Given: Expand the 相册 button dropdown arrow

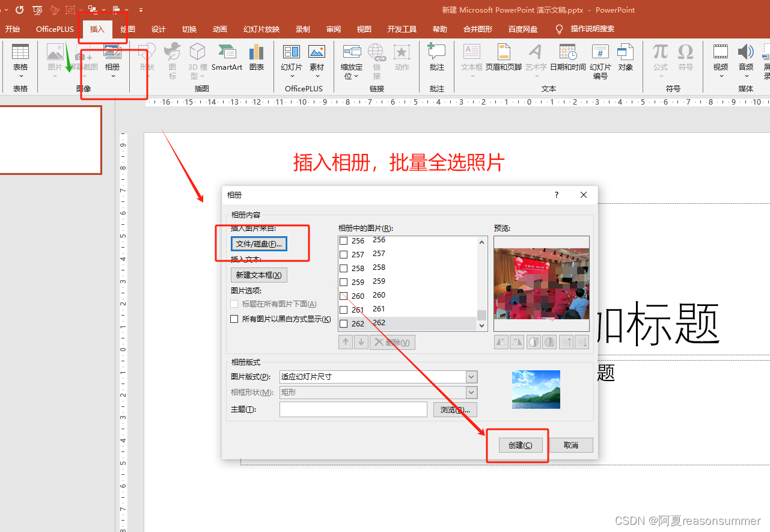Looking at the screenshot, I should pyautogui.click(x=112, y=76).
